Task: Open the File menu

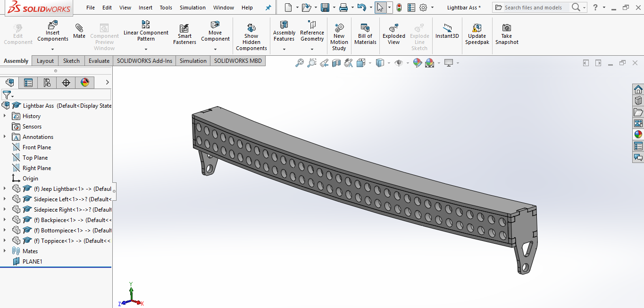Action: 91,8
